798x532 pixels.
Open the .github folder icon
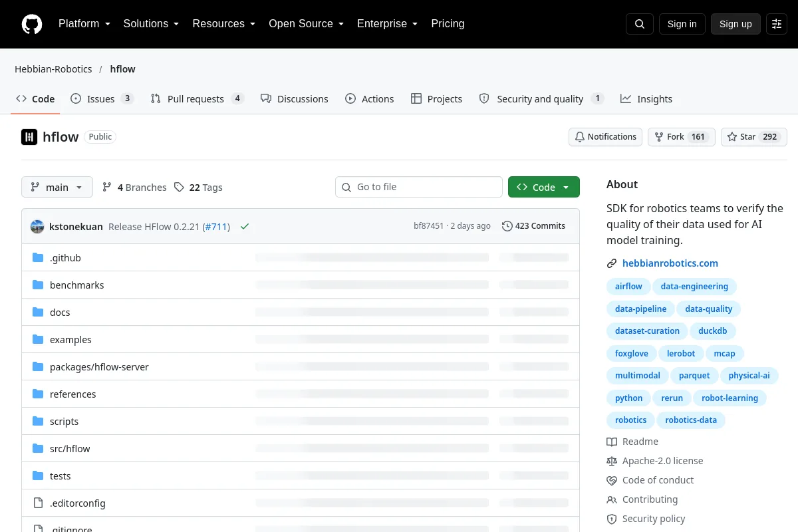[x=38, y=257]
